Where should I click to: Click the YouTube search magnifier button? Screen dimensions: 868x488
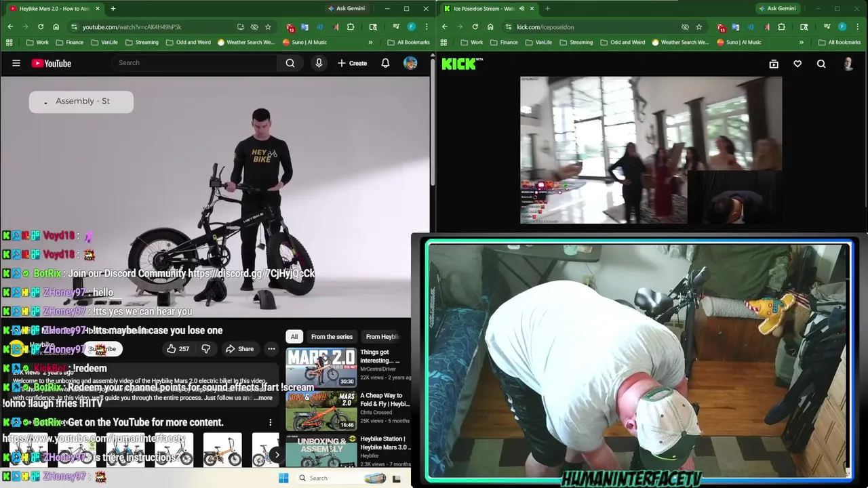point(290,63)
